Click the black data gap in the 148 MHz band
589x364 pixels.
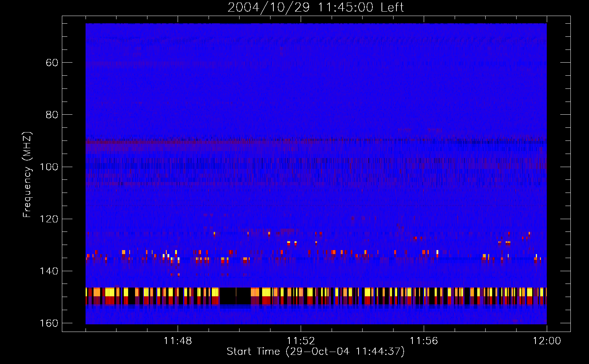pyautogui.click(x=235, y=296)
